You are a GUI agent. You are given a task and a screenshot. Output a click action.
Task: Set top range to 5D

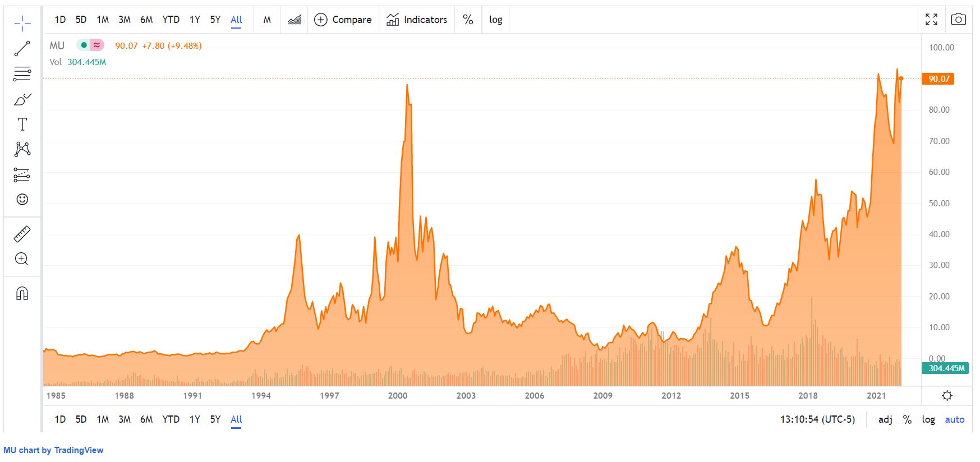pyautogui.click(x=81, y=20)
